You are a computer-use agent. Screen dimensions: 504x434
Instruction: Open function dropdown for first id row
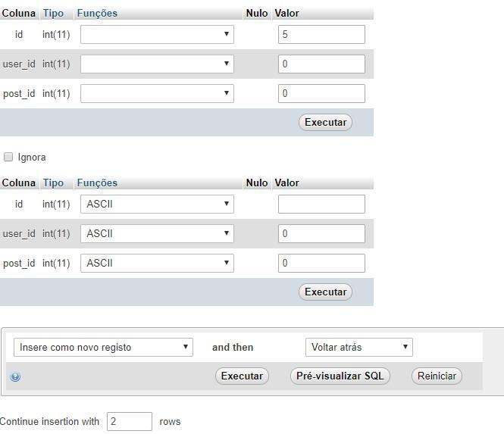[157, 34]
